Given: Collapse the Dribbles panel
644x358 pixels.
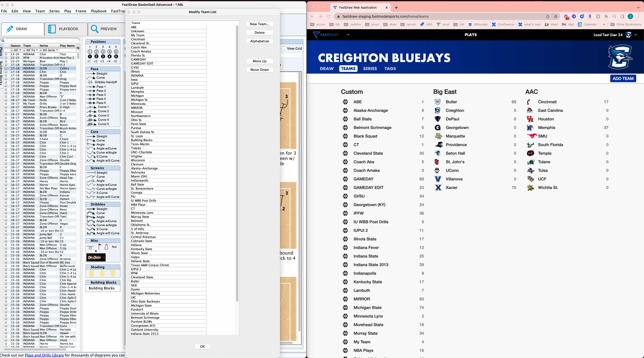Looking at the screenshot, I should click(x=88, y=204).
